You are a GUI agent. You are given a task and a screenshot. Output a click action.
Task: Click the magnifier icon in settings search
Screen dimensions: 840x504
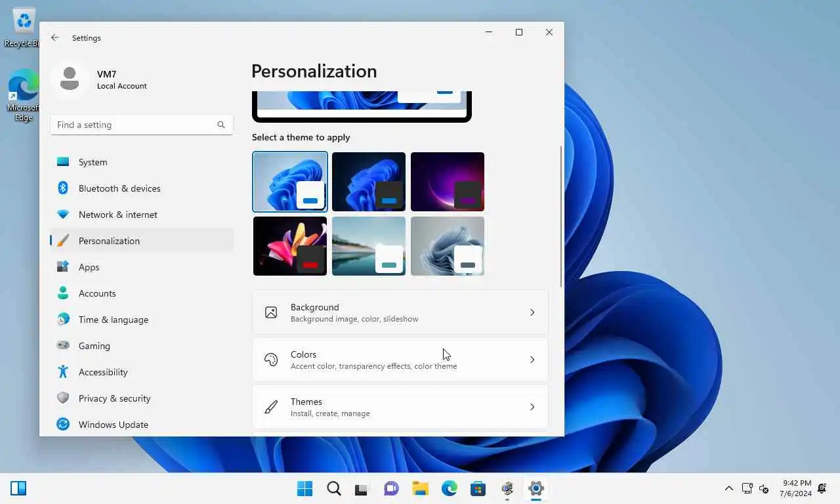pyautogui.click(x=221, y=125)
